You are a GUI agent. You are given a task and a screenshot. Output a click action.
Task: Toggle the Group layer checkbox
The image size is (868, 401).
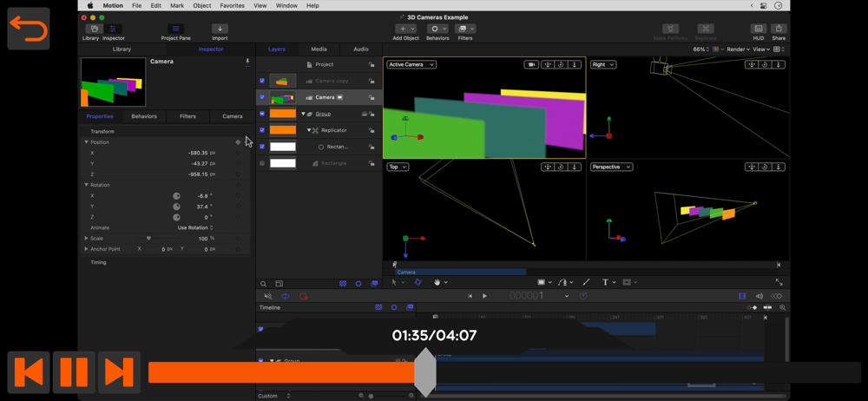click(262, 114)
